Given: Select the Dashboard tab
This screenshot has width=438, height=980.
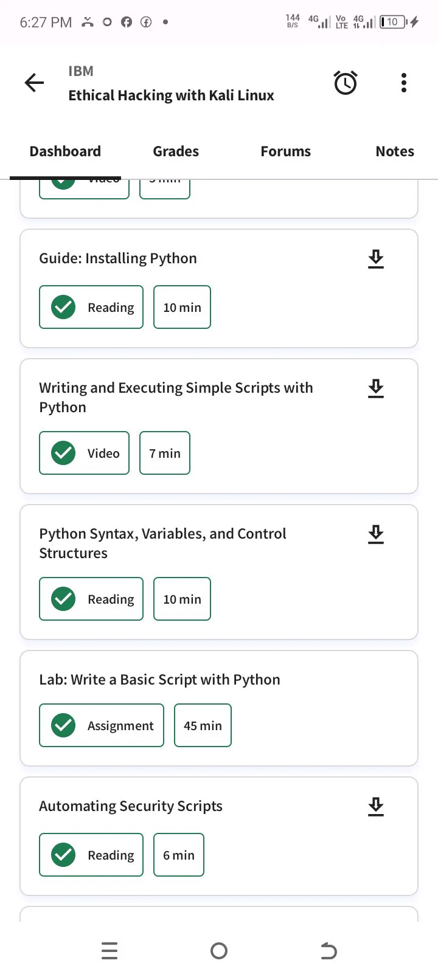Looking at the screenshot, I should [65, 151].
